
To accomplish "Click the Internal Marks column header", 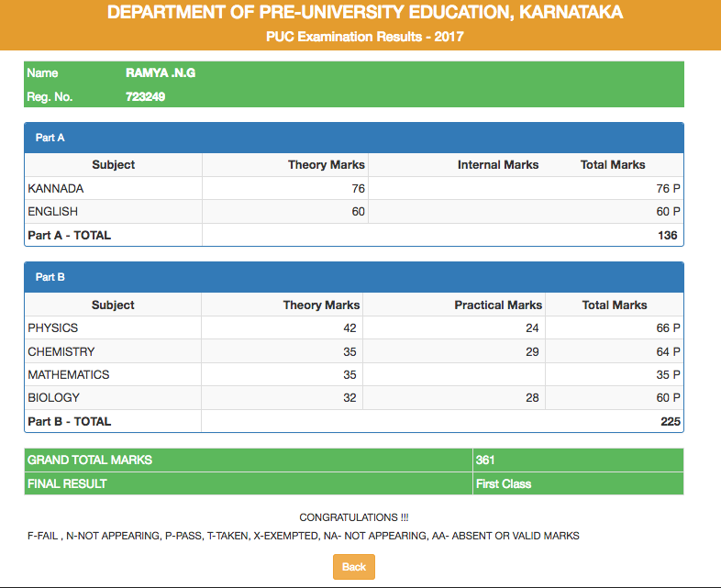I will click(x=498, y=164).
